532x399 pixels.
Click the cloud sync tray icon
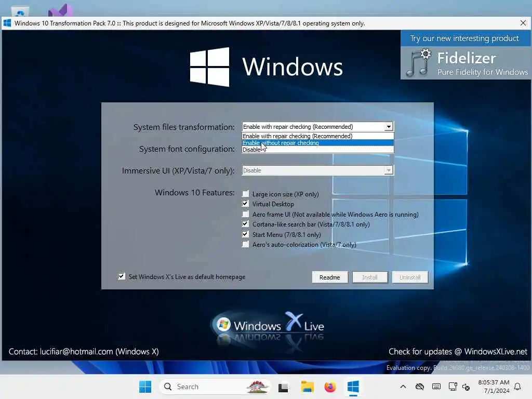tap(420, 387)
